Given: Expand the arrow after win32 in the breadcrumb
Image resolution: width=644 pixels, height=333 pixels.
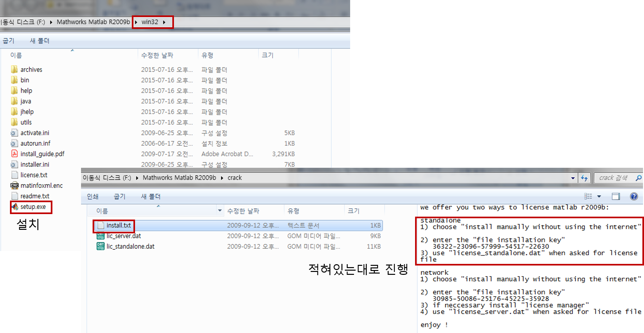Looking at the screenshot, I should 164,22.
